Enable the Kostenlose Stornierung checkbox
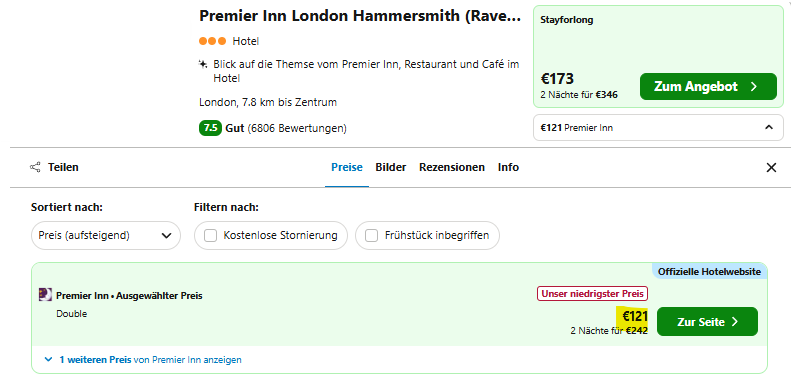This screenshot has height=380, width=791. (x=211, y=235)
